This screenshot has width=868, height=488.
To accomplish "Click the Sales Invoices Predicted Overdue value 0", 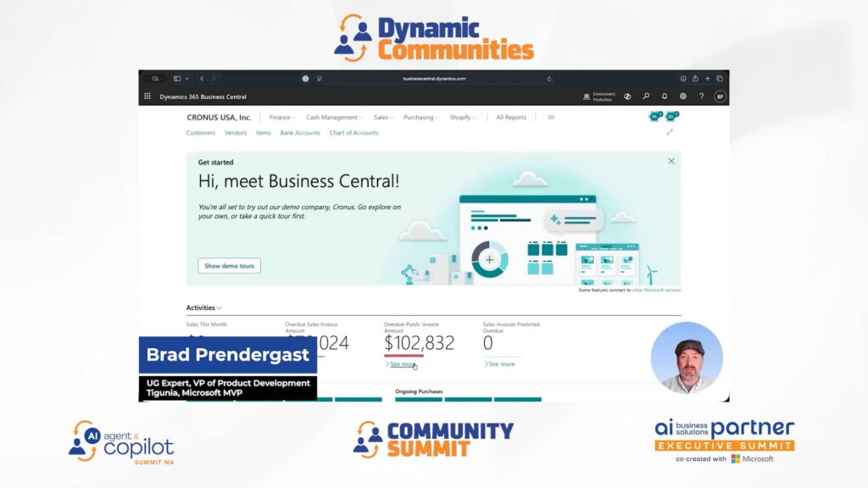I will tap(487, 343).
